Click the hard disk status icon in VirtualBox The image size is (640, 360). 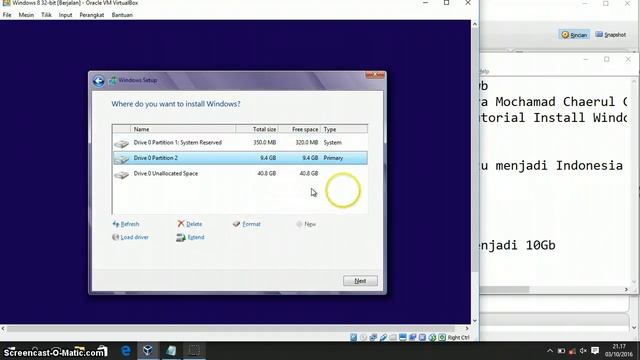coord(353,338)
